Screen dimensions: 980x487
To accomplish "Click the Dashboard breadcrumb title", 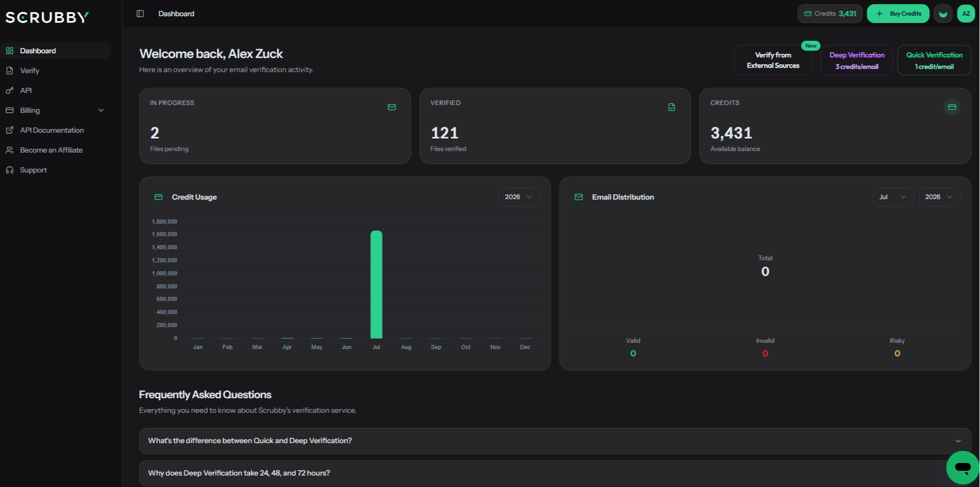I will pos(176,14).
